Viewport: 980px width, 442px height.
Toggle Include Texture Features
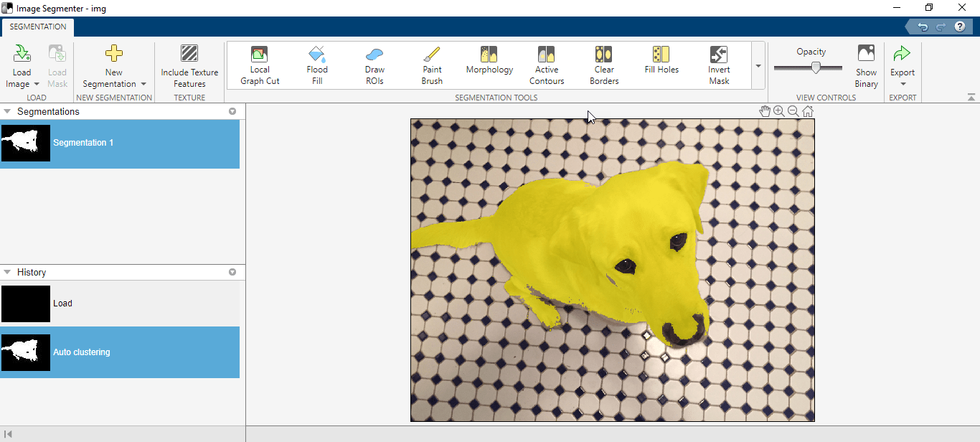click(x=189, y=65)
